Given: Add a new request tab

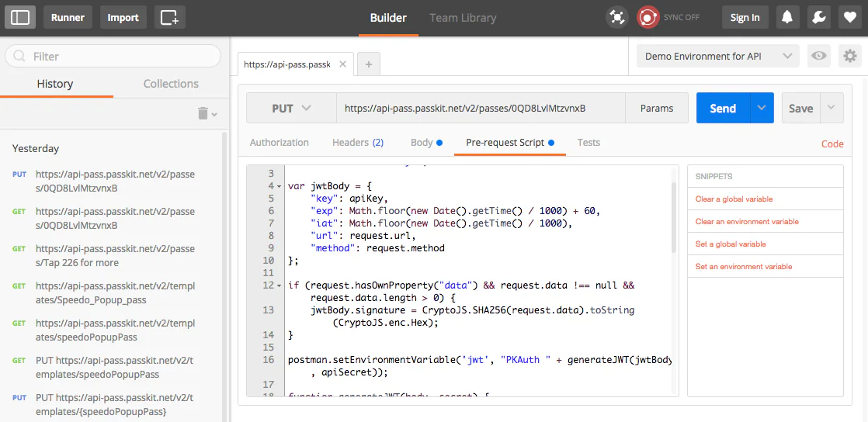Looking at the screenshot, I should [369, 64].
